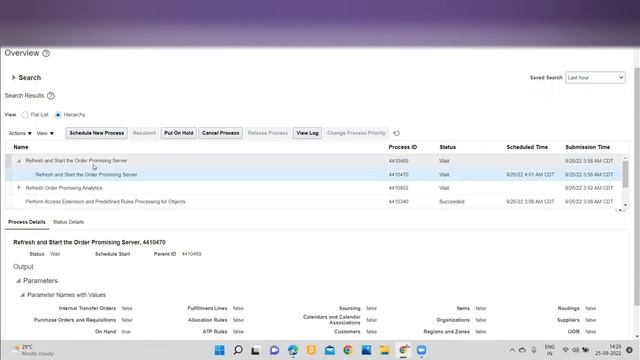Open File Explorer from the taskbar
Viewport: 640px width, 360px height.
[x=384, y=350]
